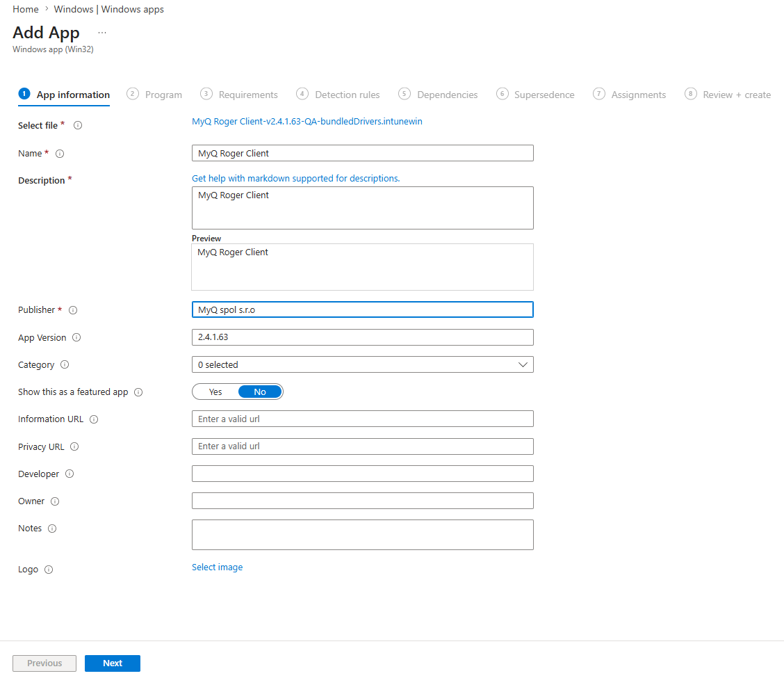The width and height of the screenshot is (784, 685).
Task: Open the Category info tooltip icon
Action: click(65, 365)
